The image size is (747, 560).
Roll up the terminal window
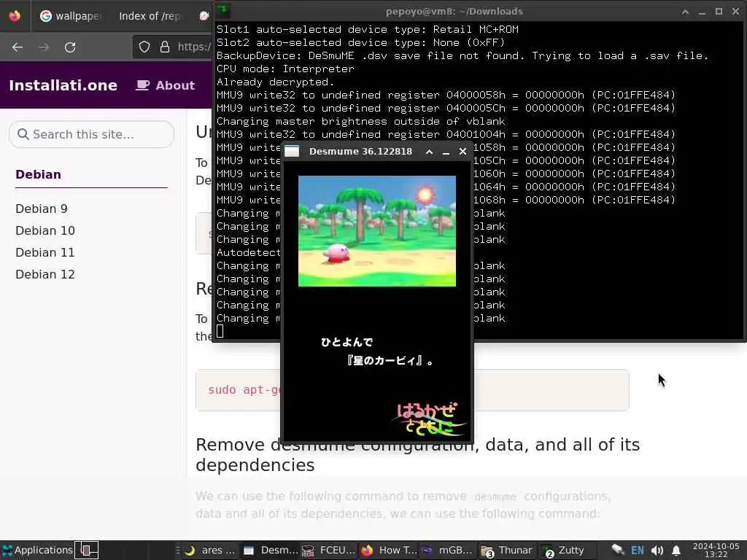tap(685, 12)
